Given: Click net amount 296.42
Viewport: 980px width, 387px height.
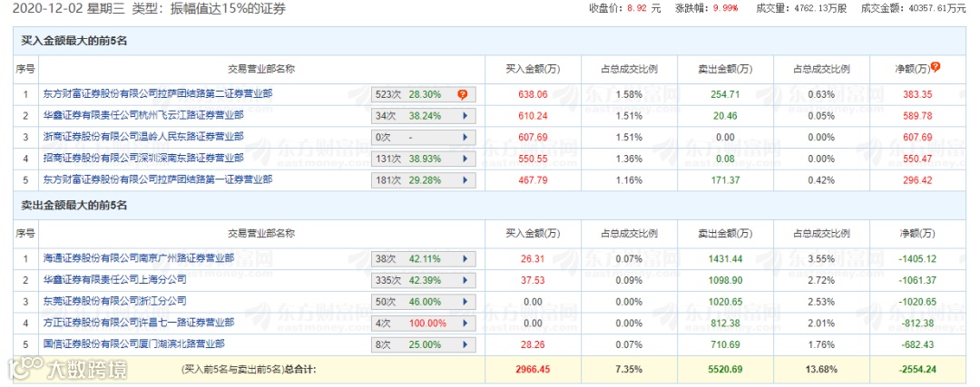Looking at the screenshot, I should tap(917, 180).
